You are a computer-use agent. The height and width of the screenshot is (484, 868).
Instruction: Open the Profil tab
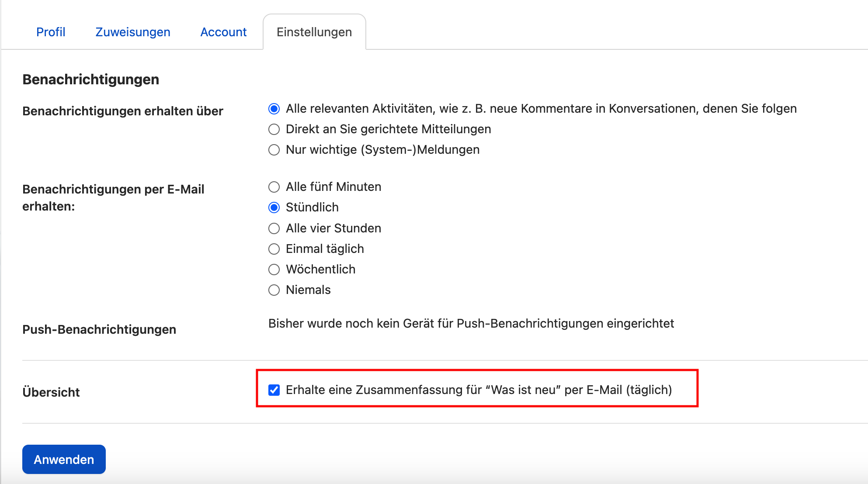(x=51, y=32)
